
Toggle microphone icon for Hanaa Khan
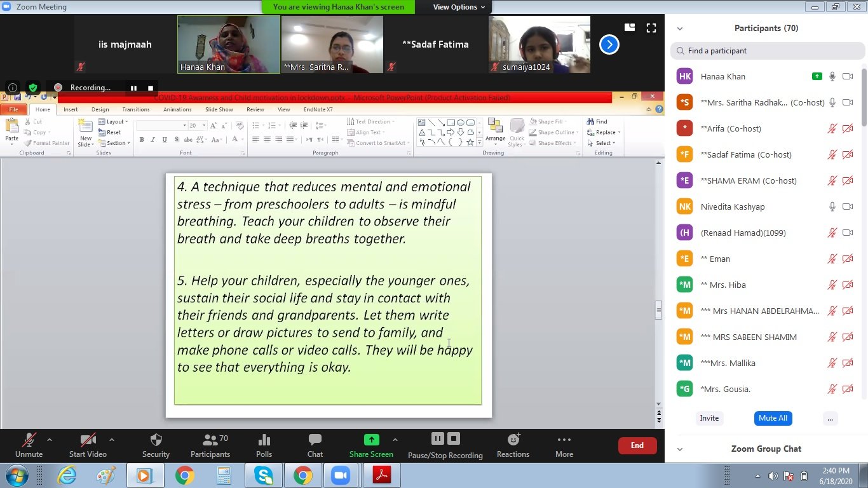pos(832,76)
